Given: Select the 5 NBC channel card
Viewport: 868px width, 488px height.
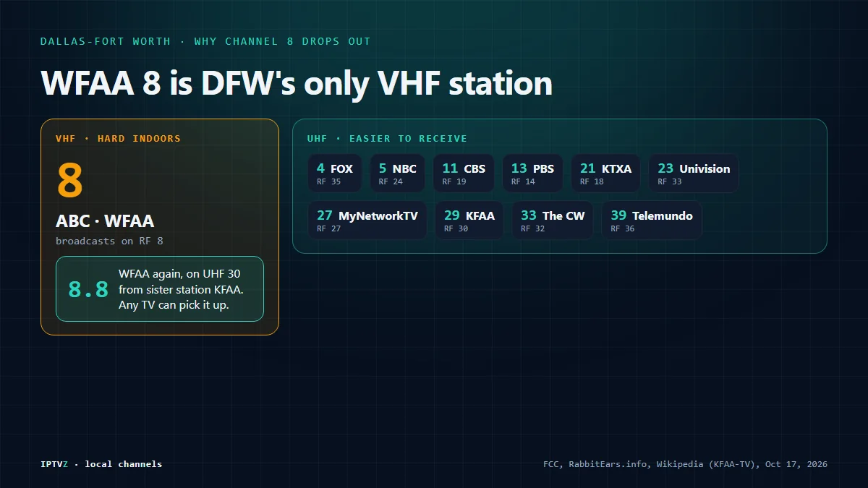Looking at the screenshot, I should click(x=398, y=174).
